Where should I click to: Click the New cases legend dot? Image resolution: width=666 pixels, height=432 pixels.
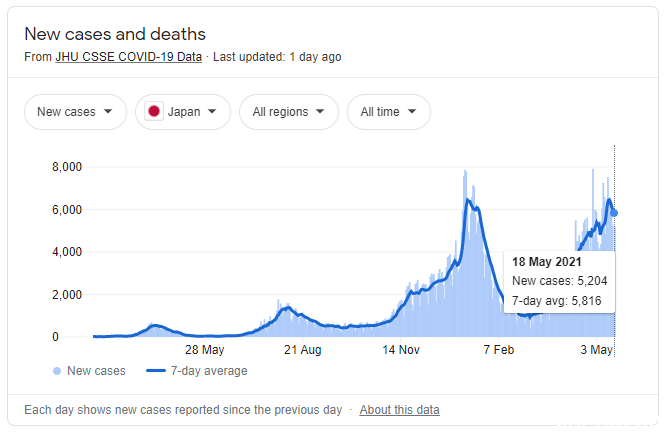(57, 371)
